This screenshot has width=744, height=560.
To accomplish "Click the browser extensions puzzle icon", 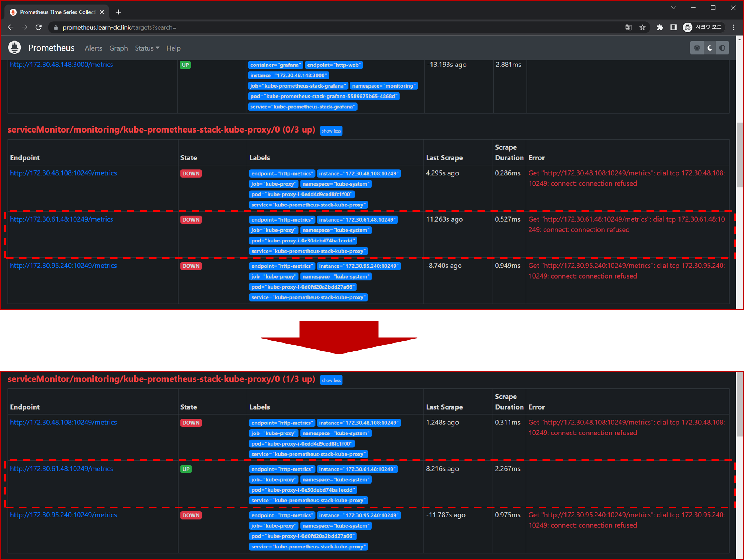I will [x=660, y=27].
